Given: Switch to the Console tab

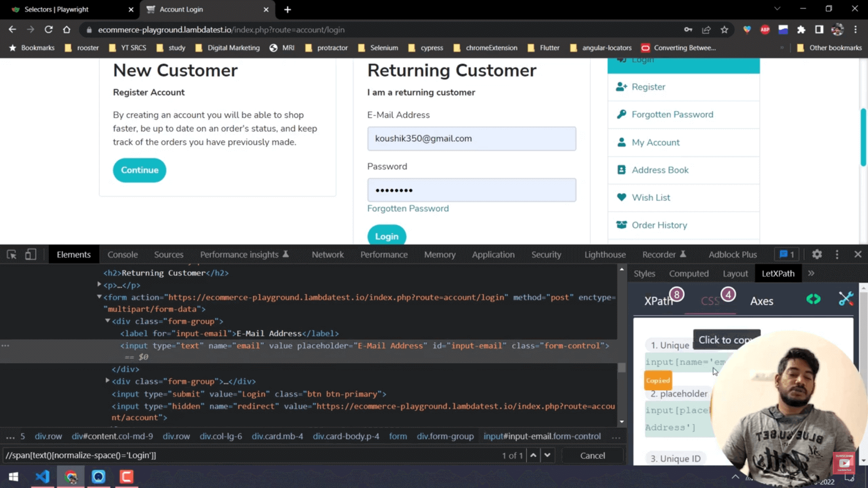Looking at the screenshot, I should click(123, 254).
